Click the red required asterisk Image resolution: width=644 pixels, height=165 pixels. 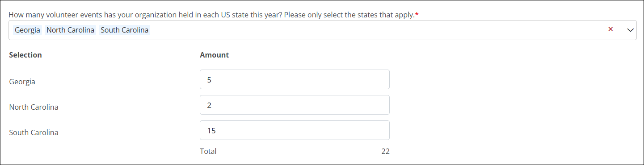417,15
